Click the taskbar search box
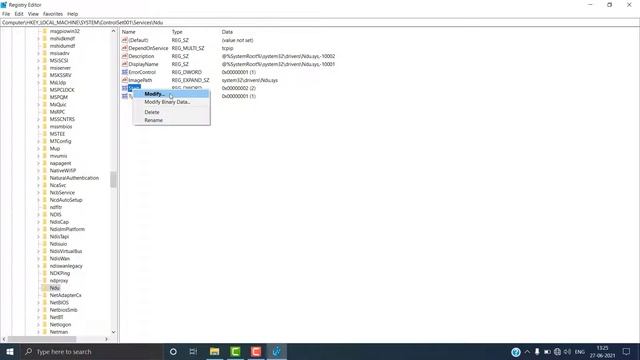 click(x=91, y=351)
